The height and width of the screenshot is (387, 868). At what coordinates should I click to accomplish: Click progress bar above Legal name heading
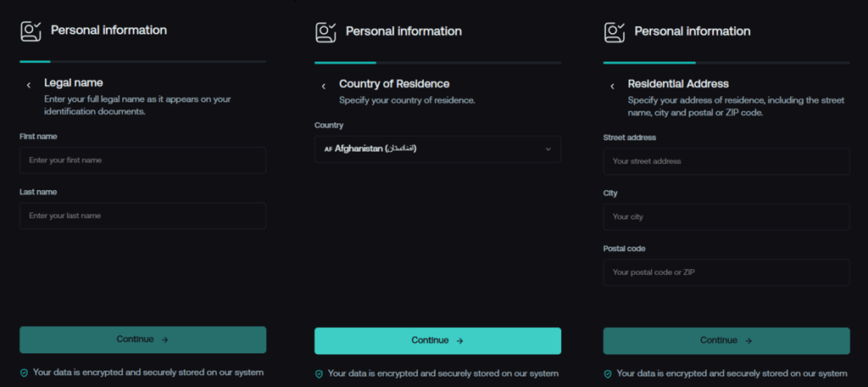pyautogui.click(x=142, y=62)
